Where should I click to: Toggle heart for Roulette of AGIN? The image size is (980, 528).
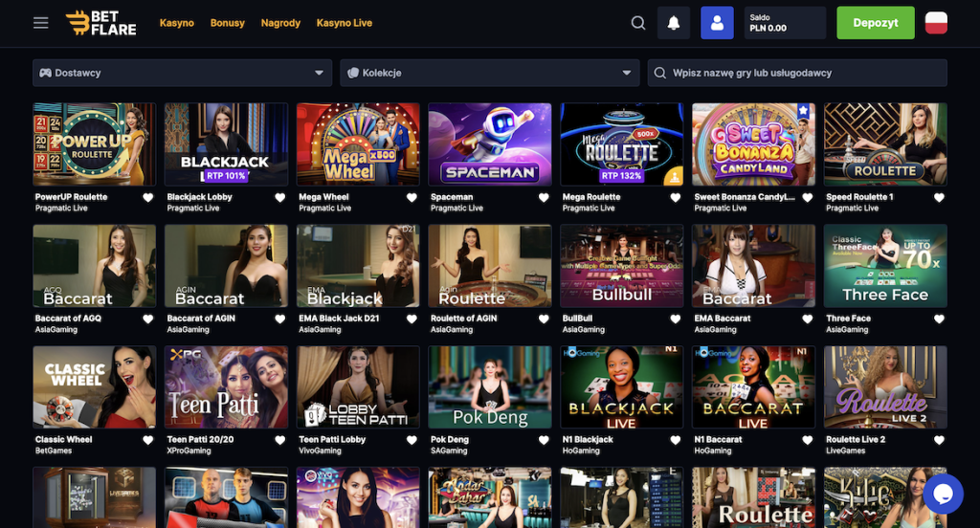[544, 319]
